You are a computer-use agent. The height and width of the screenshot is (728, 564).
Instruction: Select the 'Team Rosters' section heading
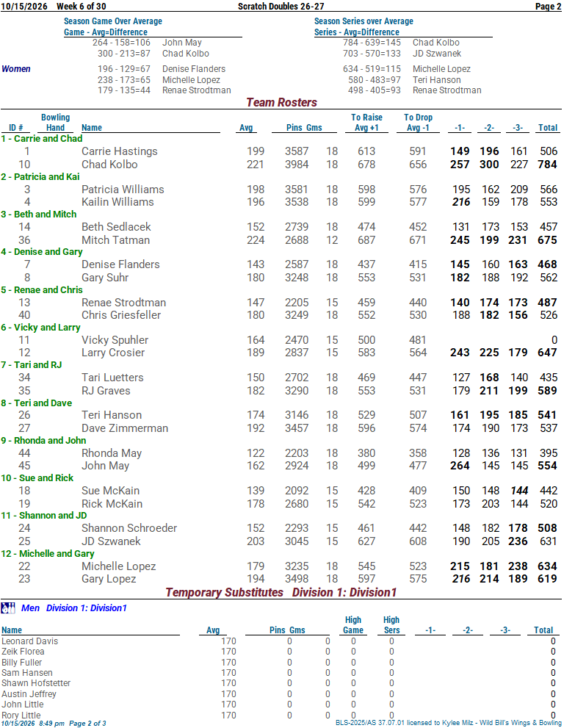[281, 102]
